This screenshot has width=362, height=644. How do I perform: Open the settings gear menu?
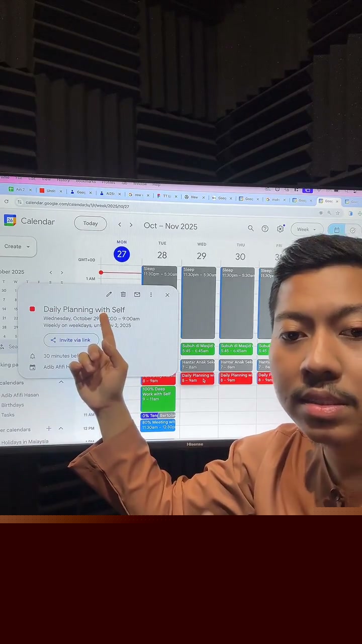[281, 229]
